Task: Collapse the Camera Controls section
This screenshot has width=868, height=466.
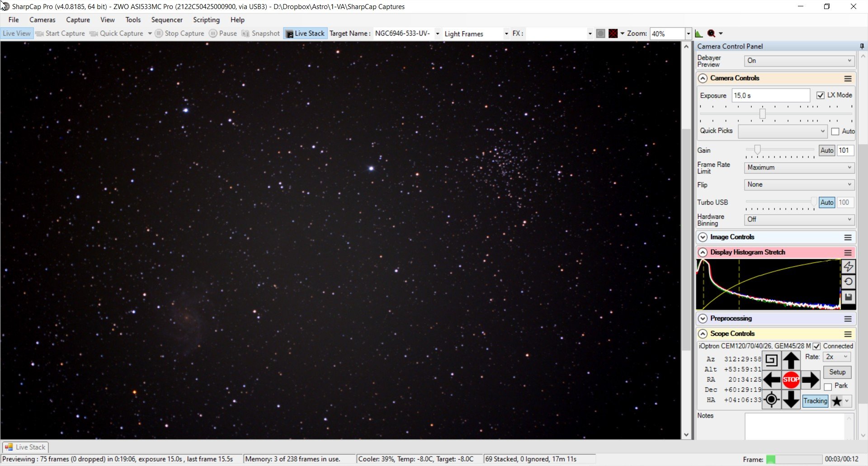Action: 703,78
